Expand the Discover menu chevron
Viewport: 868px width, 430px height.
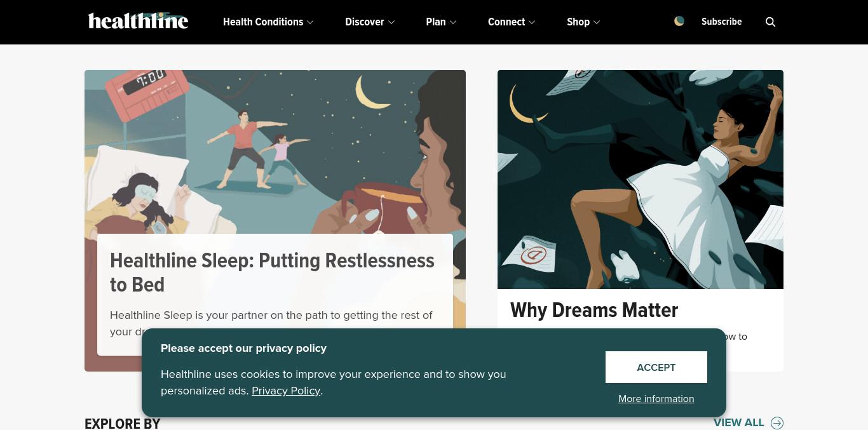pos(391,22)
